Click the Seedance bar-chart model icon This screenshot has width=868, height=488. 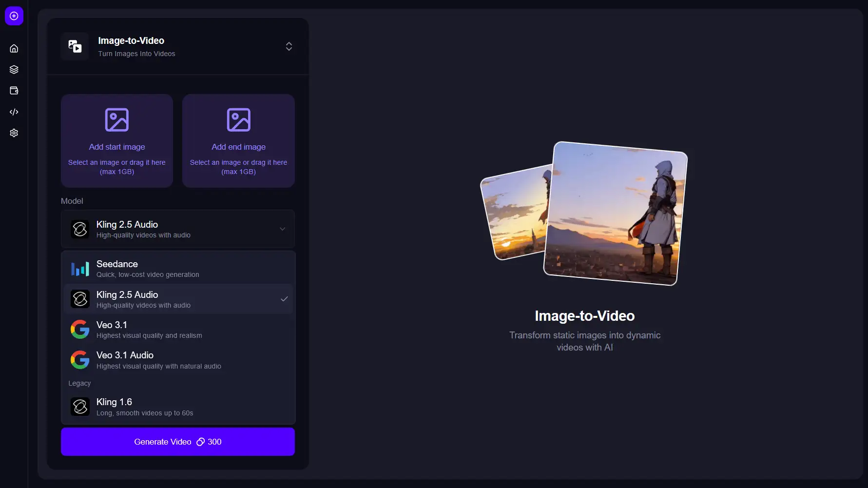[80, 269]
